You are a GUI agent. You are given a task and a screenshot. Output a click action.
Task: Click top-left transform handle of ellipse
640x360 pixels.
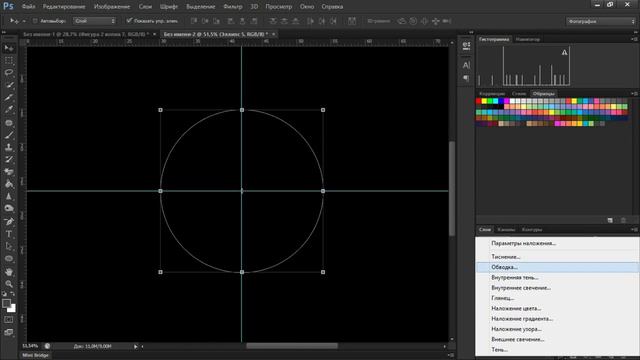(x=160, y=110)
